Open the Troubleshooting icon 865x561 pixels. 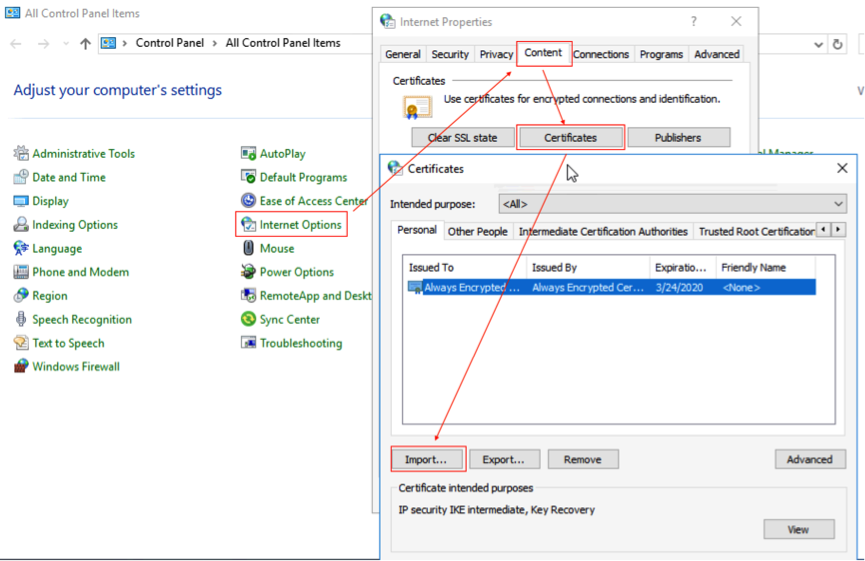[249, 343]
